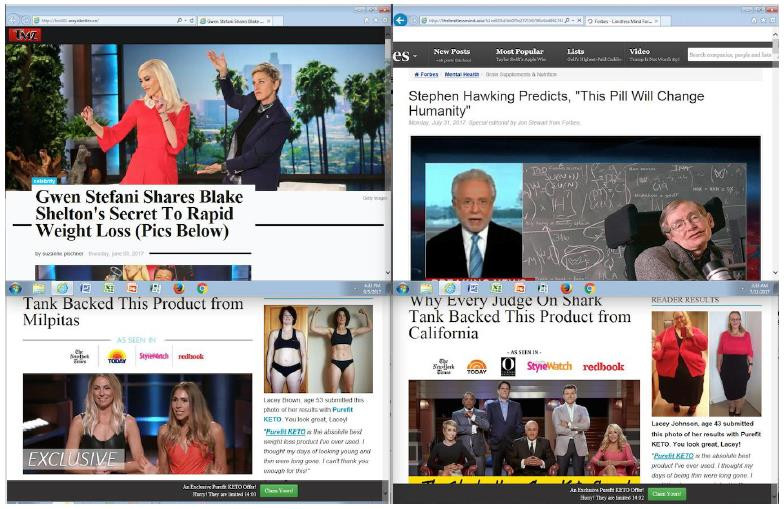Click the O magazine logo on California page
Viewport: 784px width, 509px height.
(x=508, y=366)
